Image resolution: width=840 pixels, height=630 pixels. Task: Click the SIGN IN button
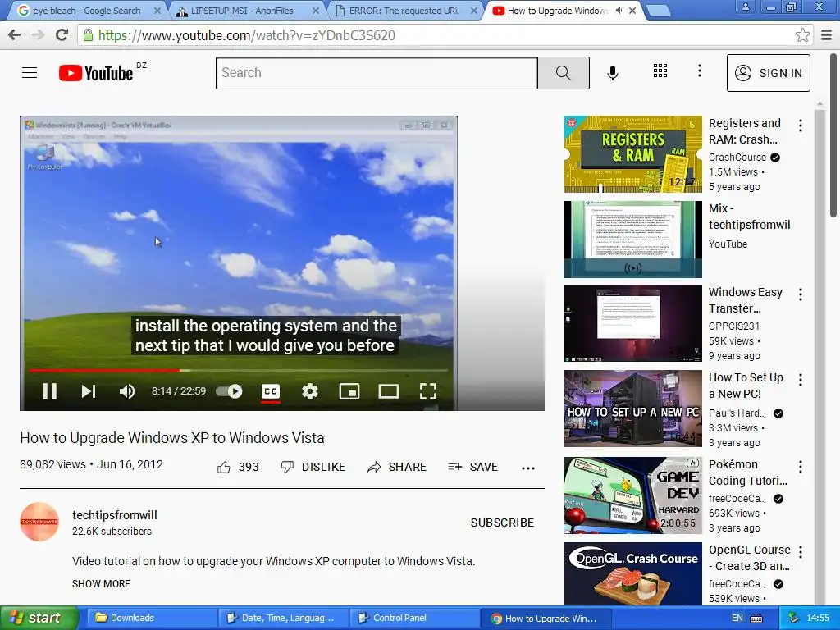pyautogui.click(x=768, y=73)
